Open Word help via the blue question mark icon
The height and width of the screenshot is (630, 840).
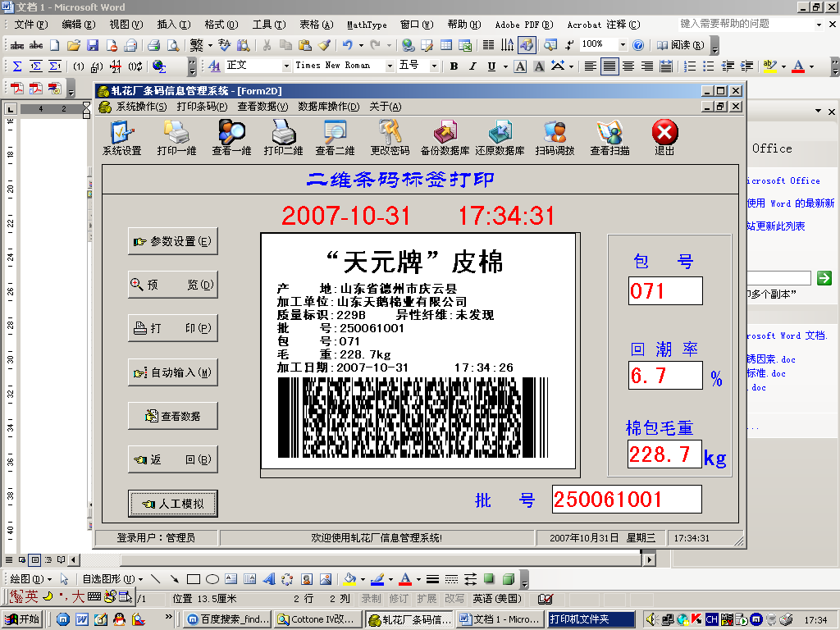click(638, 45)
